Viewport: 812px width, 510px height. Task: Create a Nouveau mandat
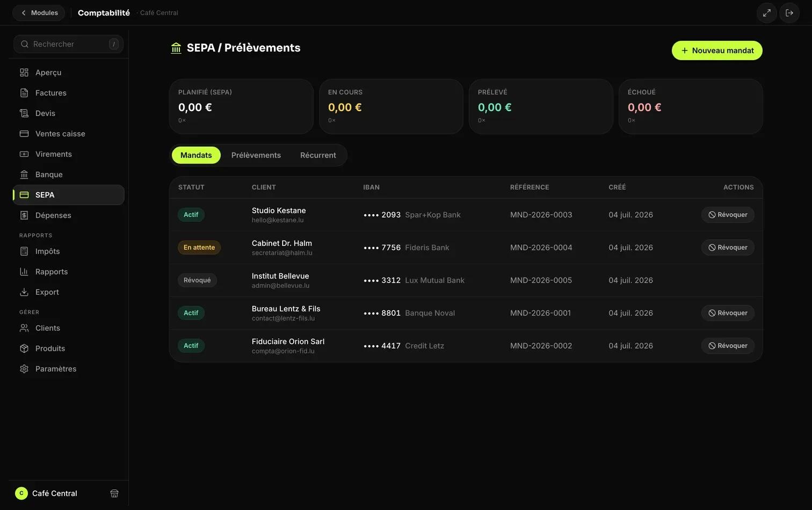[717, 50]
